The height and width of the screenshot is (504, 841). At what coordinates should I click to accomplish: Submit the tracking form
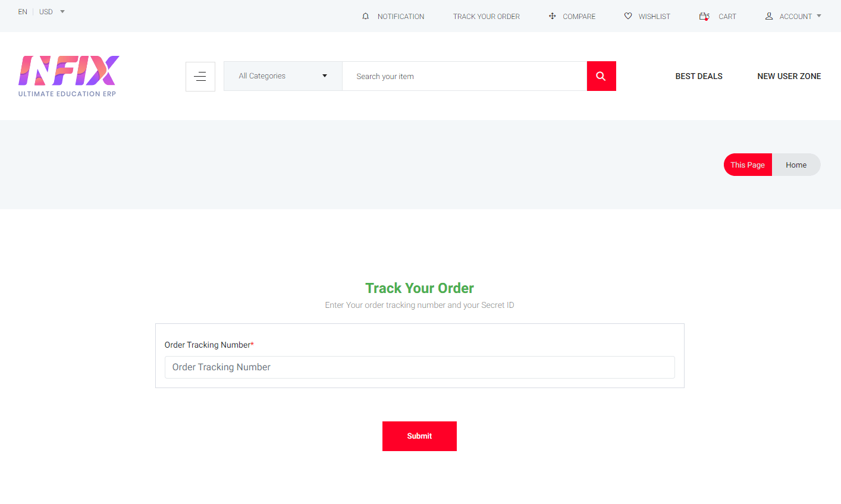pos(419,436)
